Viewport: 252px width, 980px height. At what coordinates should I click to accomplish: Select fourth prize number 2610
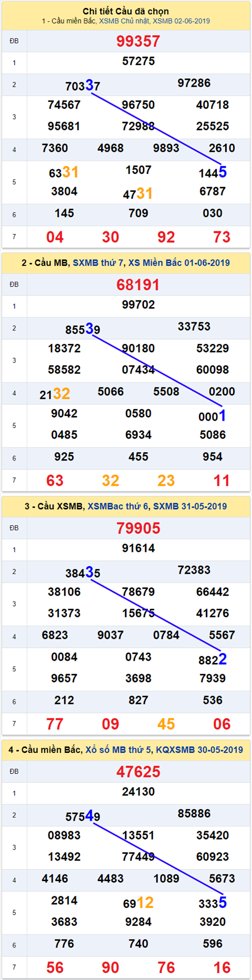(222, 148)
